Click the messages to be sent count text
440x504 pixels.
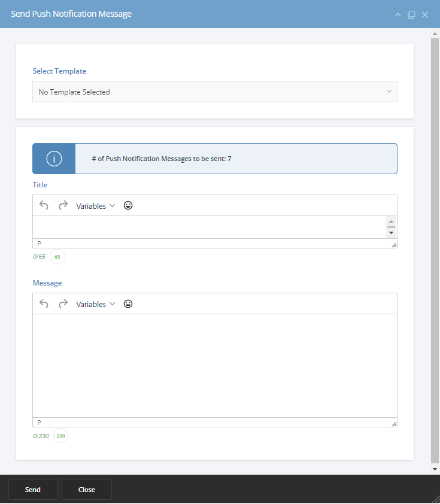[x=162, y=159]
